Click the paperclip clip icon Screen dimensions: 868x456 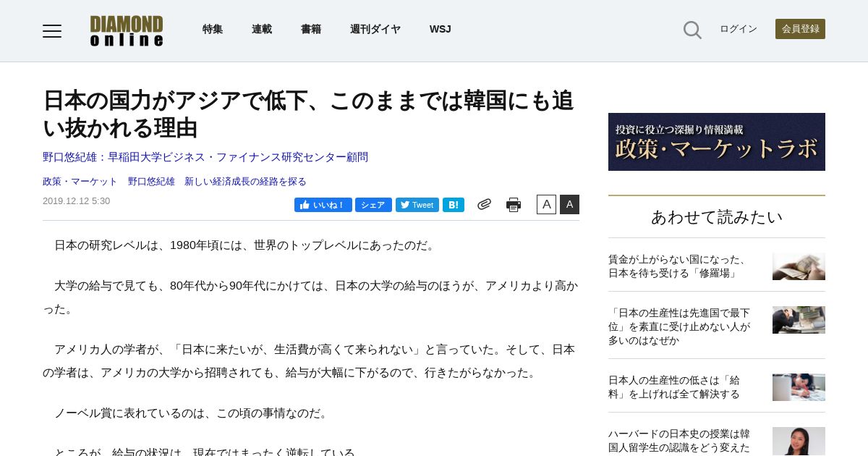[484, 205]
